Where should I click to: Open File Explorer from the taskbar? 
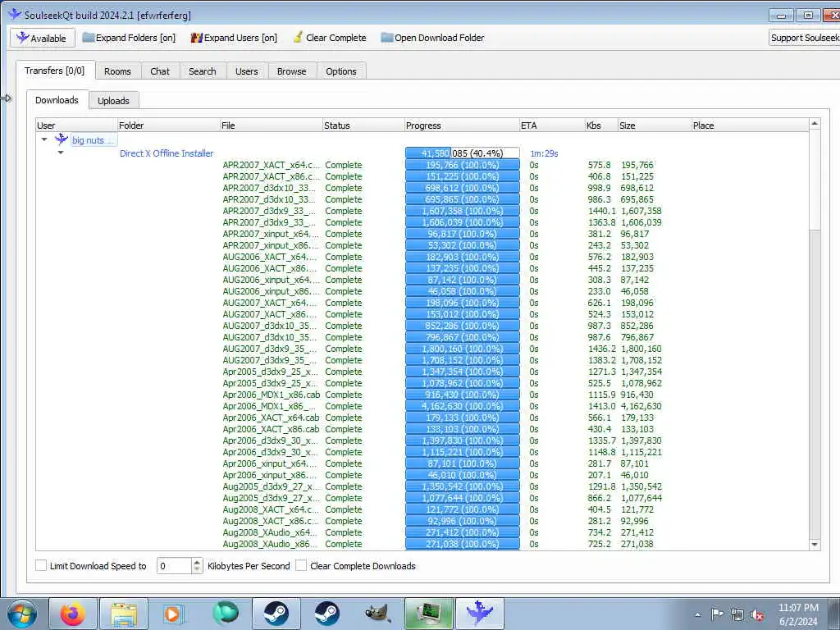(124, 614)
